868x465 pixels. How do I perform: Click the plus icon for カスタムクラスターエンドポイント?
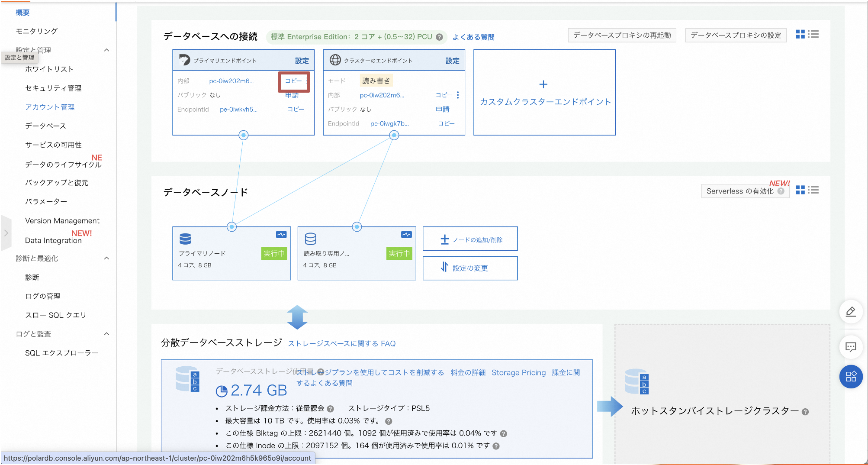(543, 84)
